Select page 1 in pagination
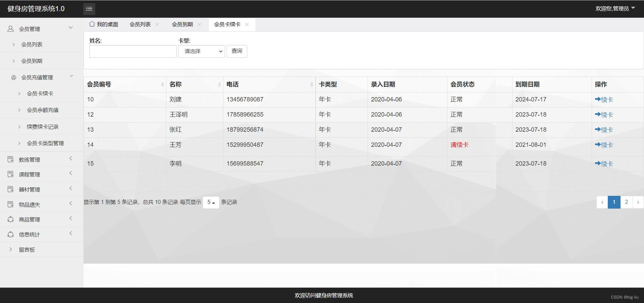 click(x=614, y=202)
